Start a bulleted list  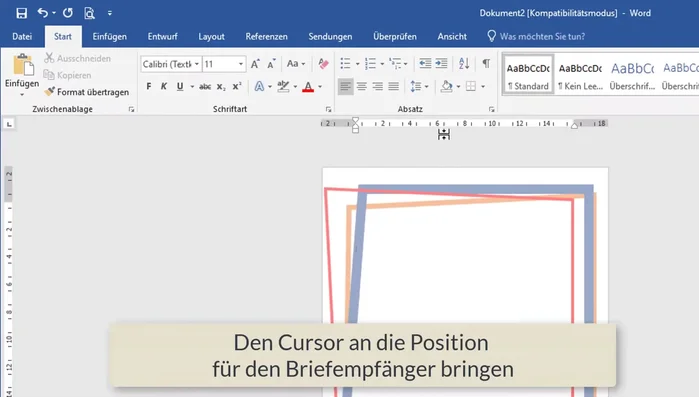(x=345, y=64)
